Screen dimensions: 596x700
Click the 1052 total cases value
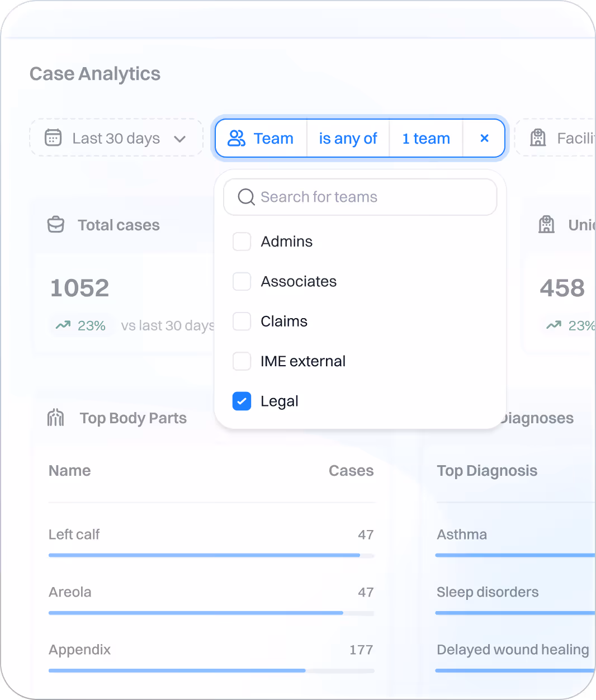tap(80, 288)
